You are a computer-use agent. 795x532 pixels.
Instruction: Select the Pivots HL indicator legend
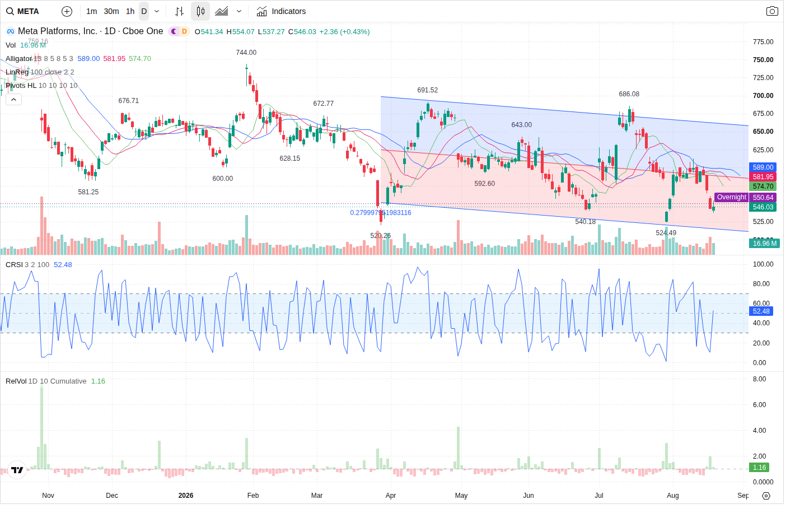pyautogui.click(x=21, y=86)
